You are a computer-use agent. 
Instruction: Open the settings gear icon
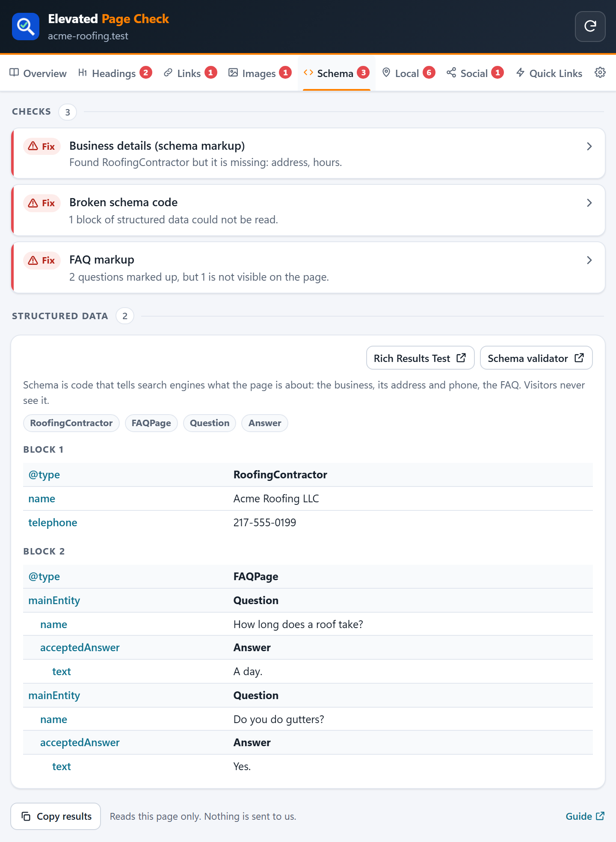pos(600,73)
